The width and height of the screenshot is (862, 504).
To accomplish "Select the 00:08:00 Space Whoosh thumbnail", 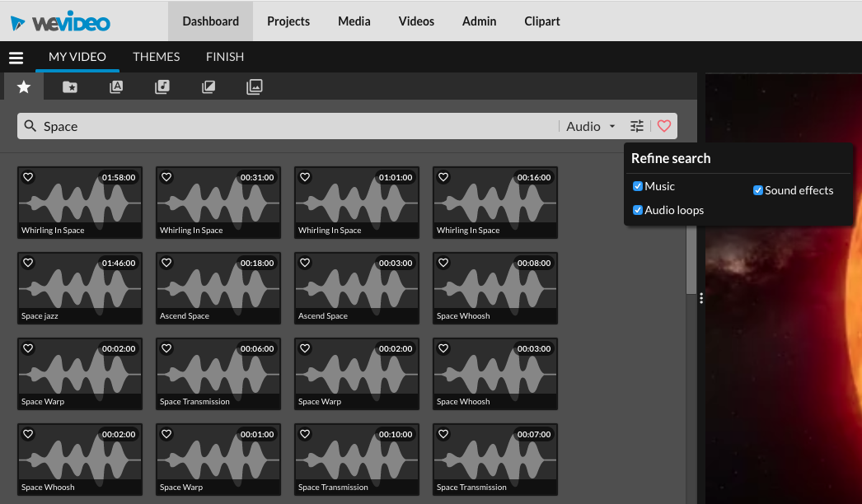I will (x=495, y=288).
